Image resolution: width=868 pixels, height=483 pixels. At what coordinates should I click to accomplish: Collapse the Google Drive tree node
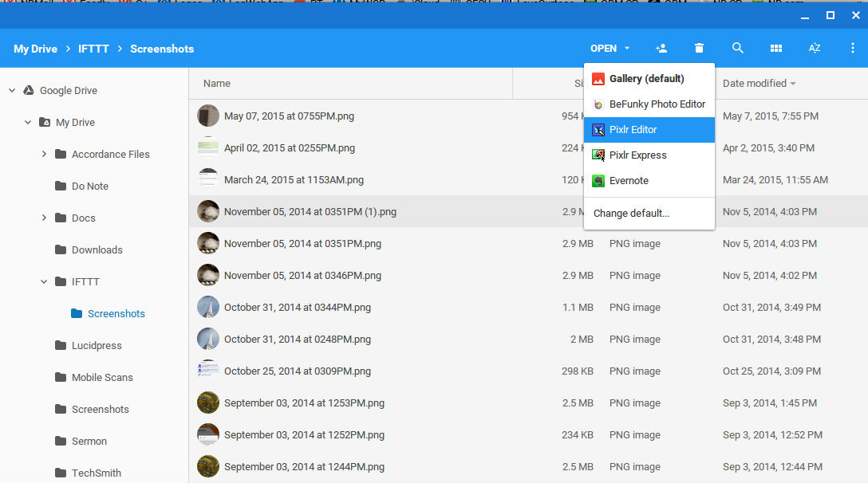coord(12,90)
